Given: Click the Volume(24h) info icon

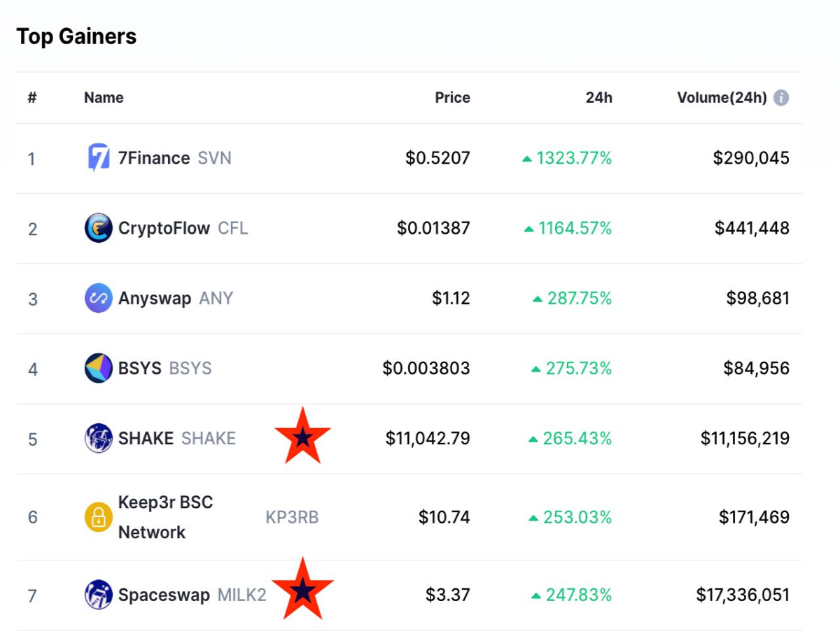Looking at the screenshot, I should pos(781,98).
